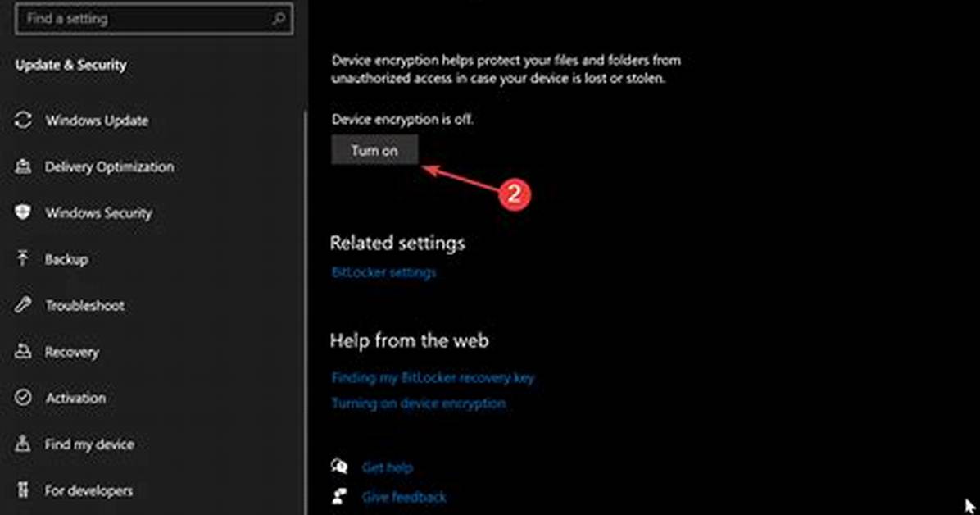Click the Find my device icon
Screen dimensions: 980x515
[23, 444]
